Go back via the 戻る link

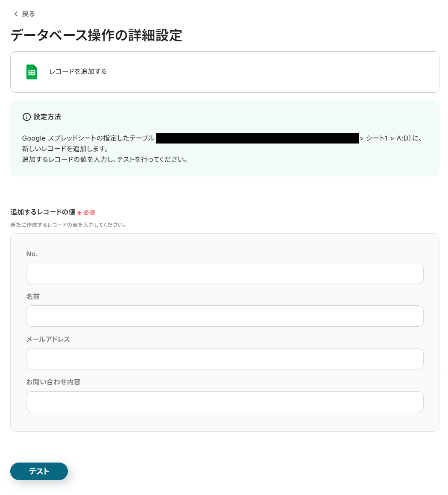click(x=28, y=14)
